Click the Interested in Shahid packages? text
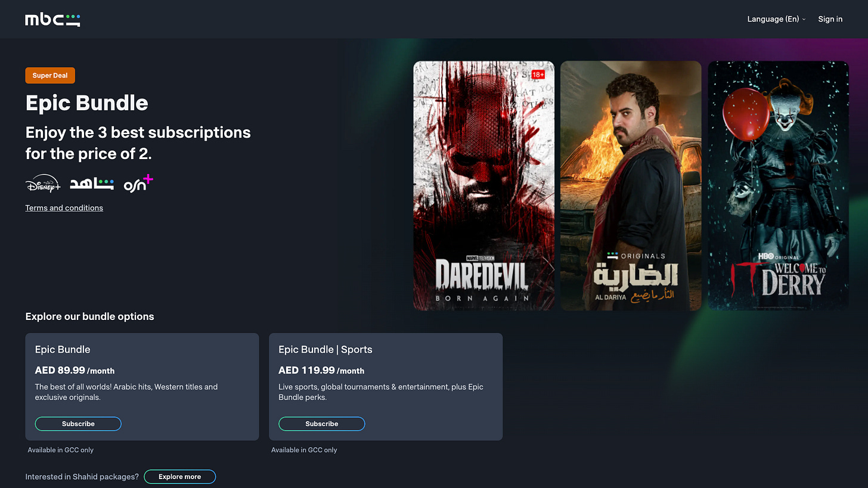The image size is (868, 488). pos(82,477)
